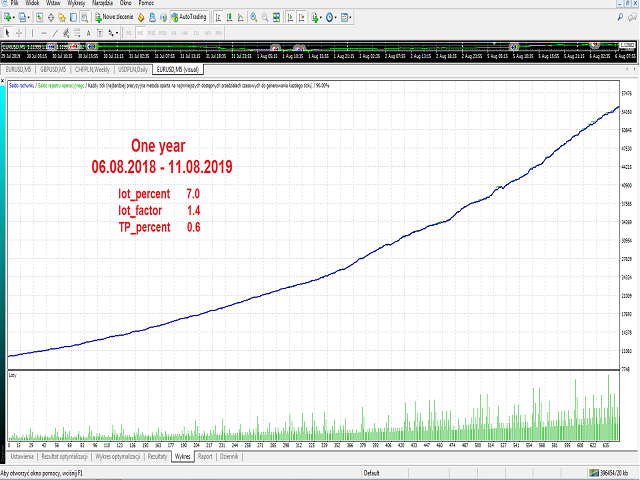This screenshot has width=640, height=480.
Task: Select the M15 timeframe button
Action: pos(151,33)
